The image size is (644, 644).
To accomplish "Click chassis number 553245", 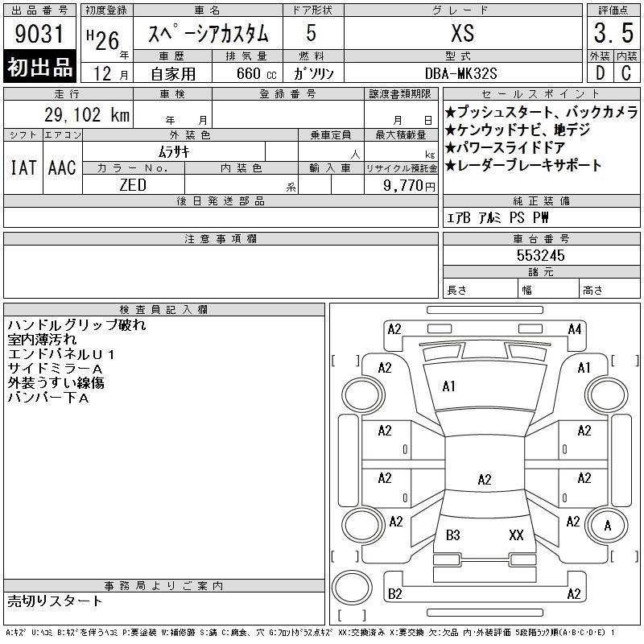I will (x=540, y=255).
